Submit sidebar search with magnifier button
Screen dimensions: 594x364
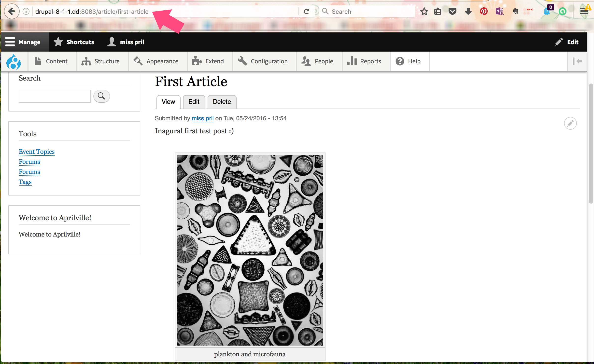pos(101,96)
